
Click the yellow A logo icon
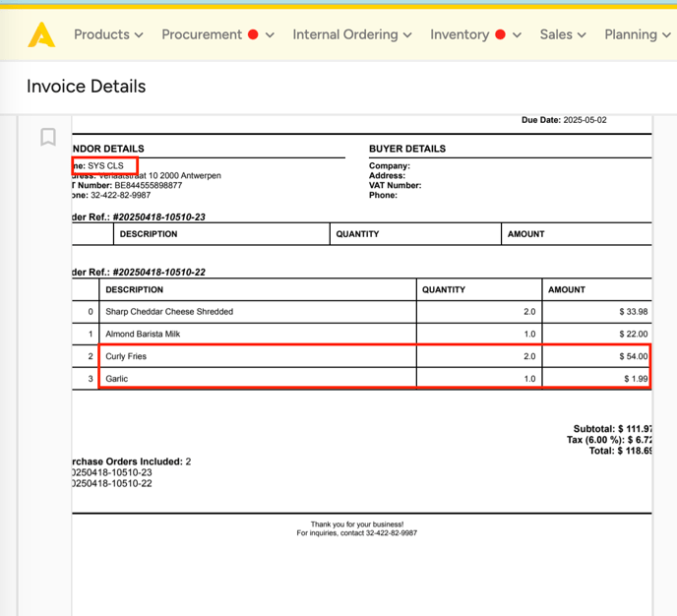click(41, 35)
